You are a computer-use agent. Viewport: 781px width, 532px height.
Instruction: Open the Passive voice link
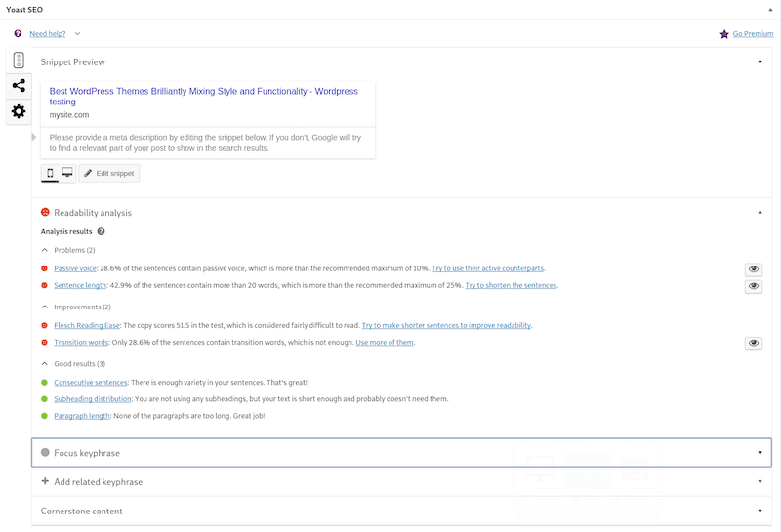point(75,268)
